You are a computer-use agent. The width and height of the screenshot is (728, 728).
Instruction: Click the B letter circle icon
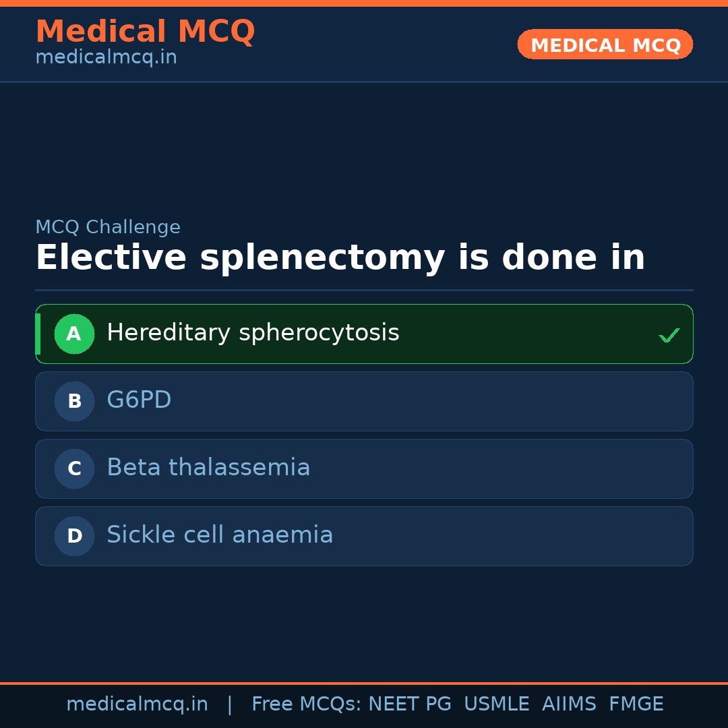(74, 401)
